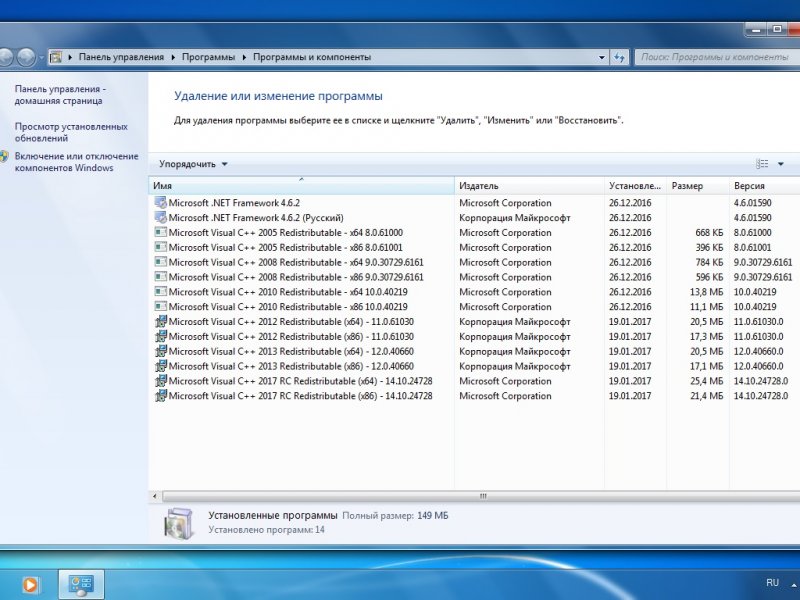
Task: Click the RU language indicator in taskbar
Action: tap(772, 582)
